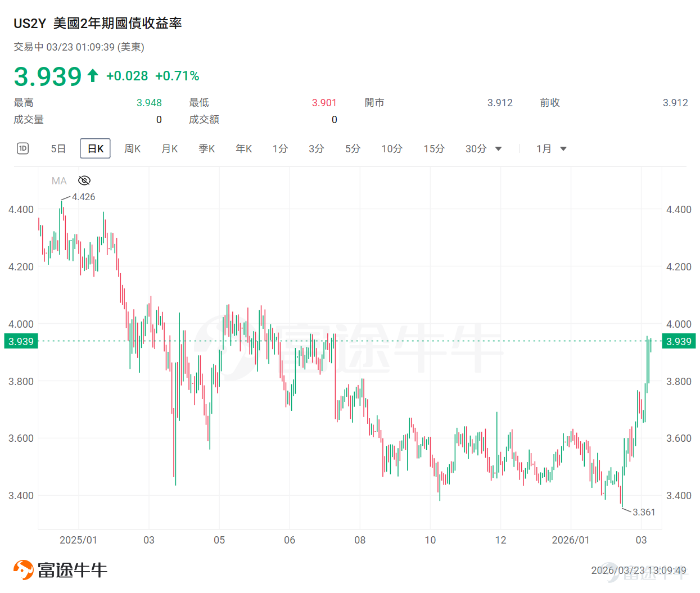Click the 2026/01 date axis label
Viewport: 700px width, 593px height.
tap(571, 540)
